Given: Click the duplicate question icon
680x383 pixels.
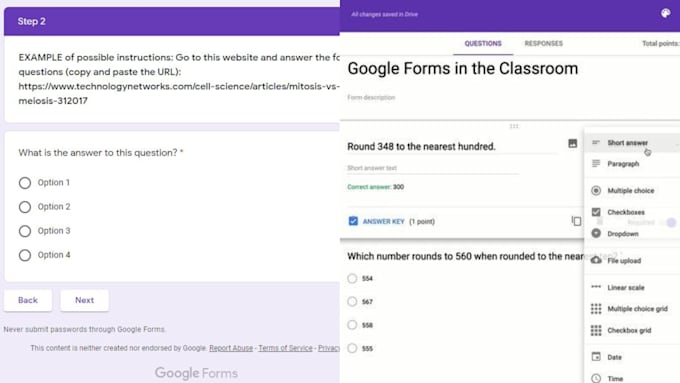Looking at the screenshot, I should pos(576,221).
